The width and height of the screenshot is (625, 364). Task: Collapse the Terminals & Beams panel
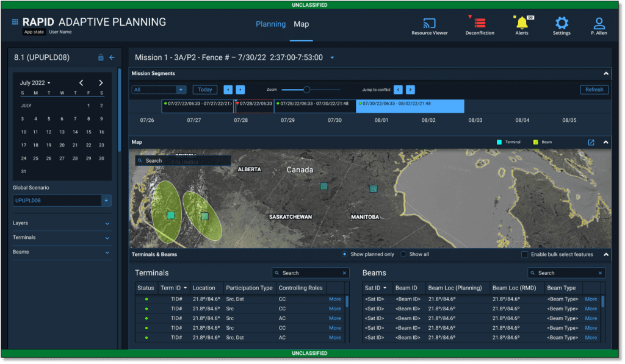click(x=606, y=254)
